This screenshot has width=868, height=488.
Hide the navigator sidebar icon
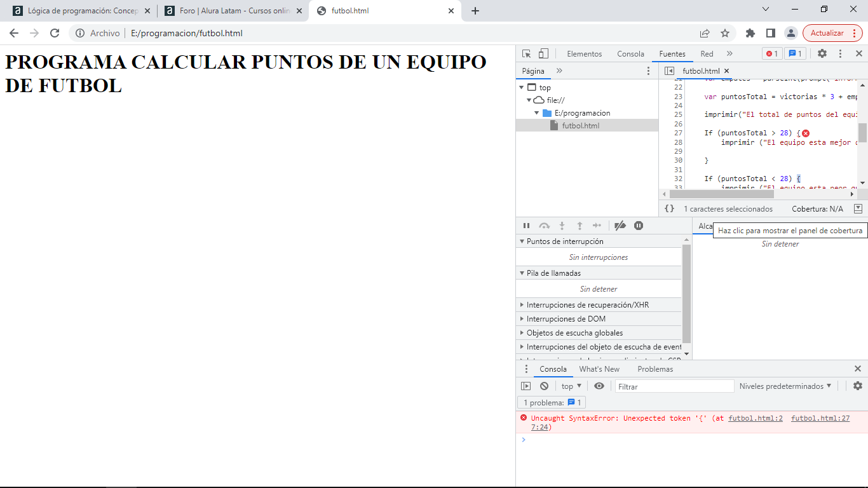point(669,71)
